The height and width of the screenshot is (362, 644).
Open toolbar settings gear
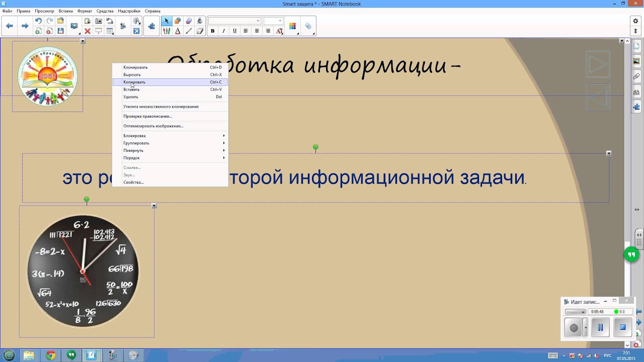coord(635,21)
